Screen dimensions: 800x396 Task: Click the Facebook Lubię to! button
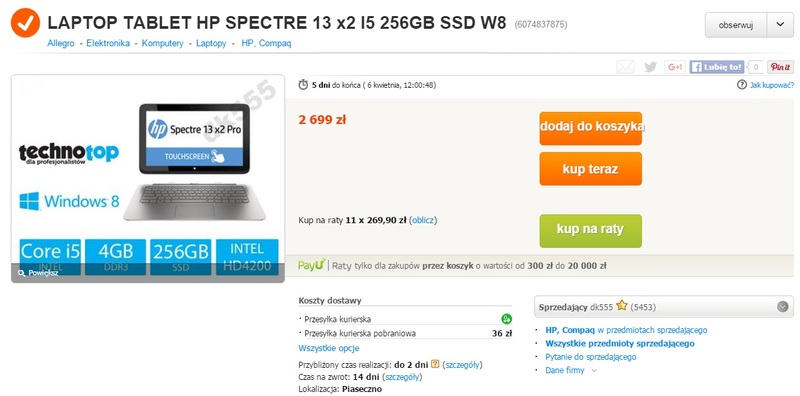716,67
